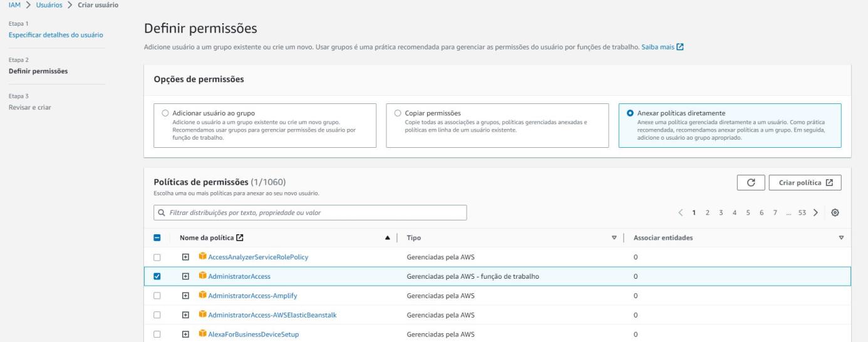Check the AdministratorAccess-Amplify checkbox

click(x=157, y=296)
